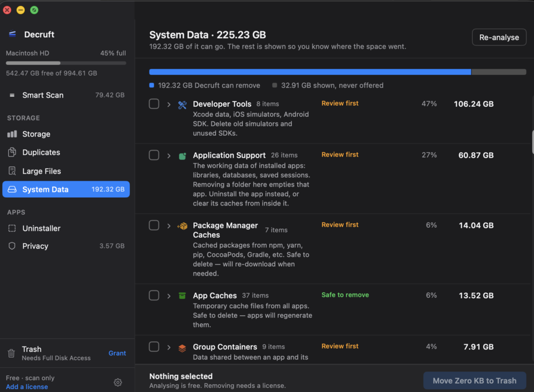Expand the Package Manager Caches row
Image resolution: width=534 pixels, height=392 pixels.
point(168,226)
